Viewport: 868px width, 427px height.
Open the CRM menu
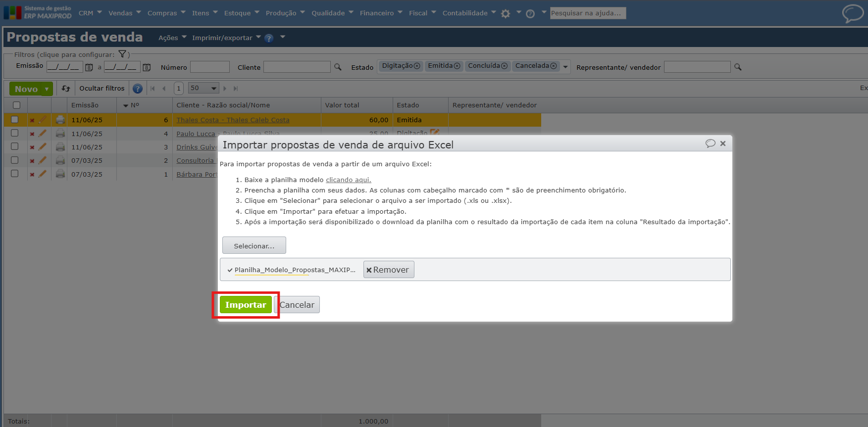point(90,13)
